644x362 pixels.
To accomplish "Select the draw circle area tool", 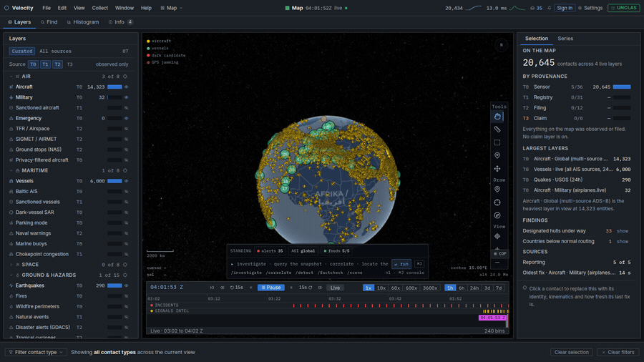I will 497,202.
